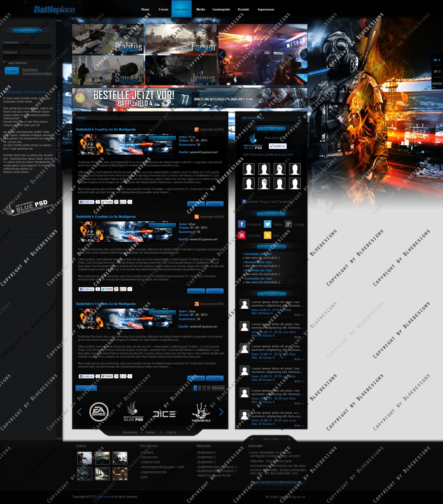Click Schreiben on the first post

(215, 204)
